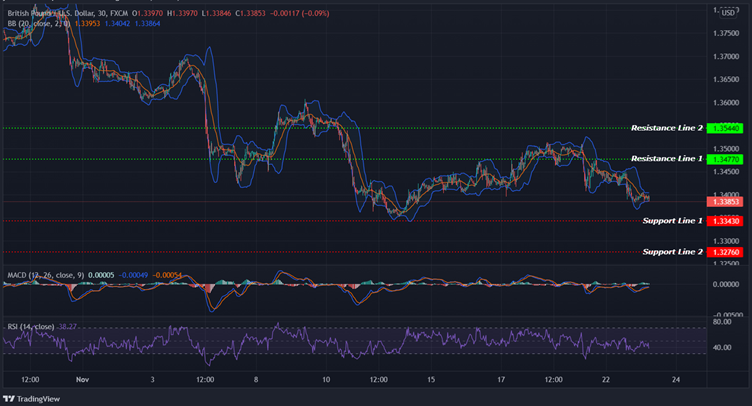Select the Resistance Line 1 text label
The image size is (752, 406).
point(666,159)
